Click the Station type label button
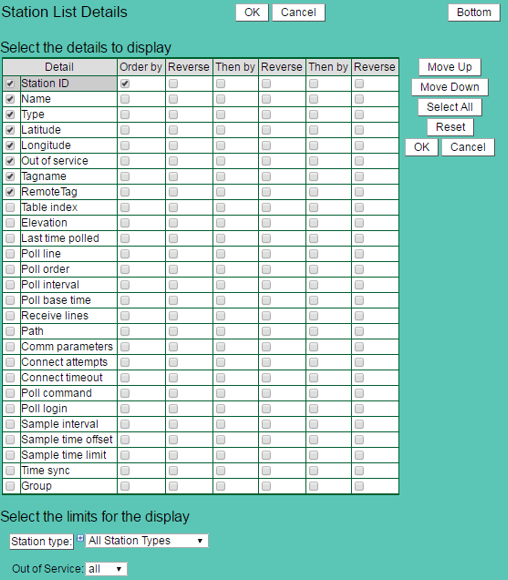Screen dimensions: 508x580 pyautogui.click(x=41, y=542)
